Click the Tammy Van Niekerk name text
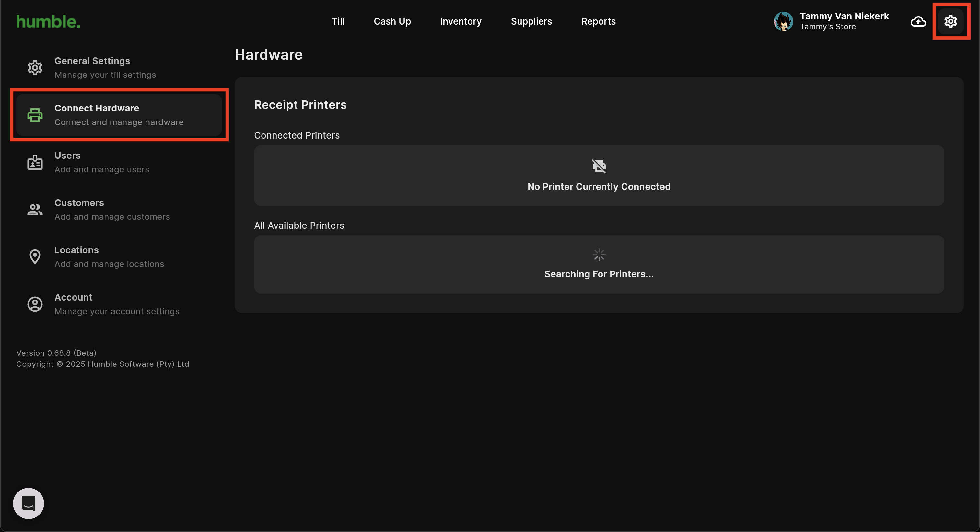This screenshot has height=532, width=980. 844,16
